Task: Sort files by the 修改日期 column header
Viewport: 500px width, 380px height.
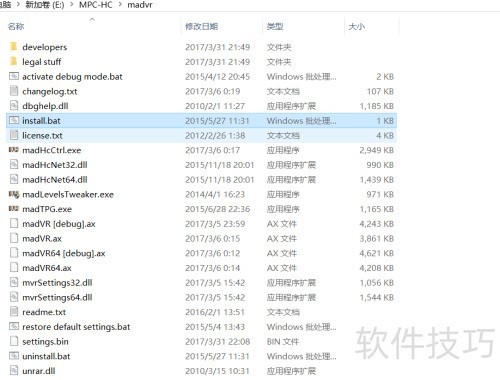Action: (x=202, y=26)
